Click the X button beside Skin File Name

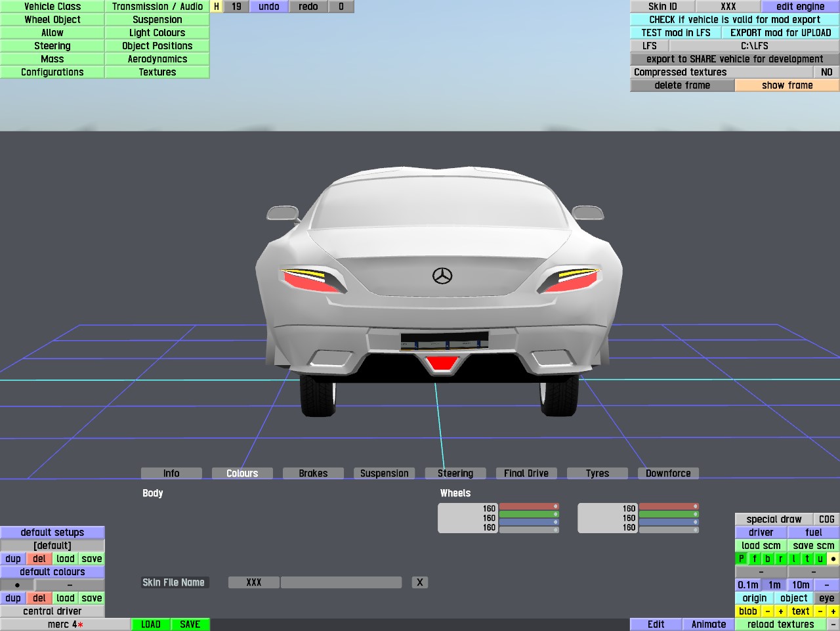pyautogui.click(x=420, y=582)
